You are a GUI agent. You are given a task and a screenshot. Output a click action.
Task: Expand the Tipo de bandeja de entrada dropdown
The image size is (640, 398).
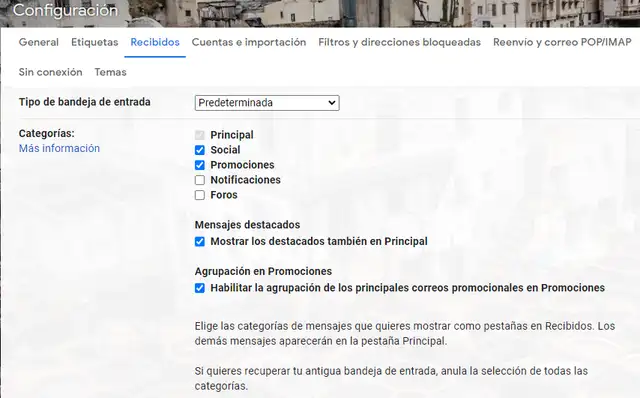coord(267,103)
